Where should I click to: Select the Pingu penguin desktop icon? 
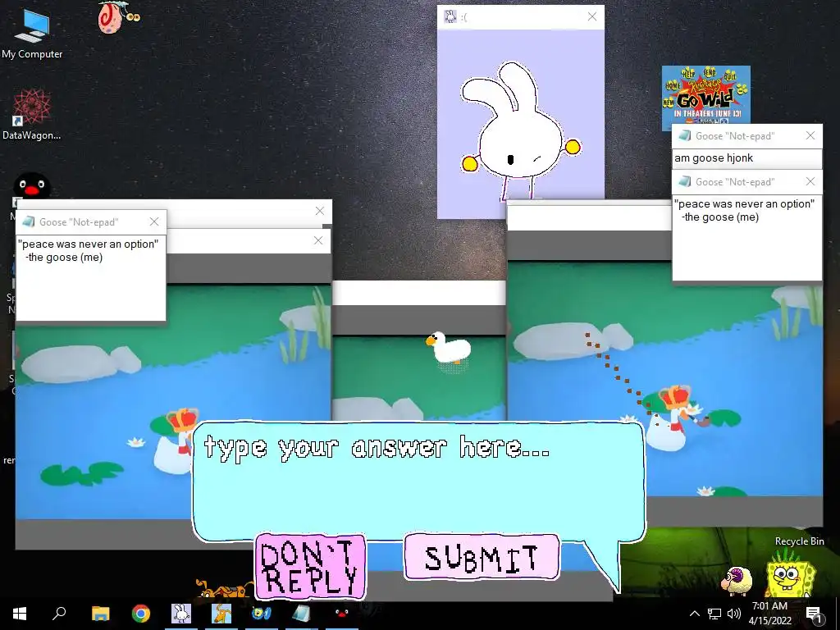[x=32, y=186]
